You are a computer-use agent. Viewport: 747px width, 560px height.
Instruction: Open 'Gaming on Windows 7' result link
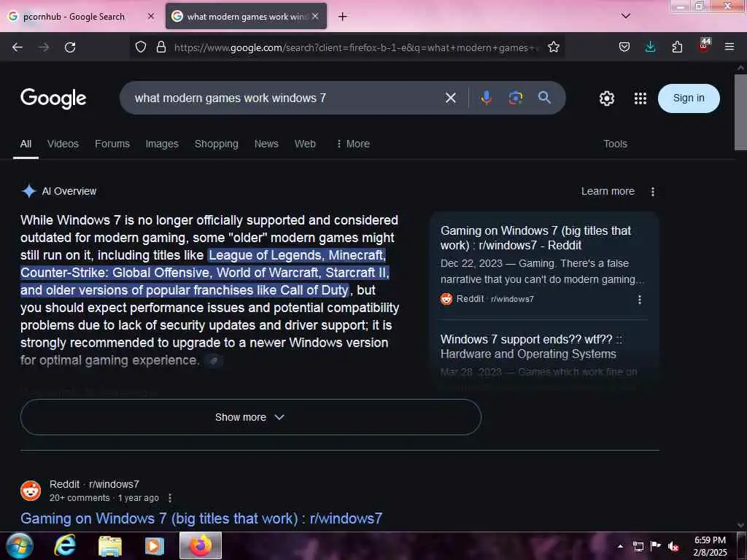pyautogui.click(x=201, y=518)
